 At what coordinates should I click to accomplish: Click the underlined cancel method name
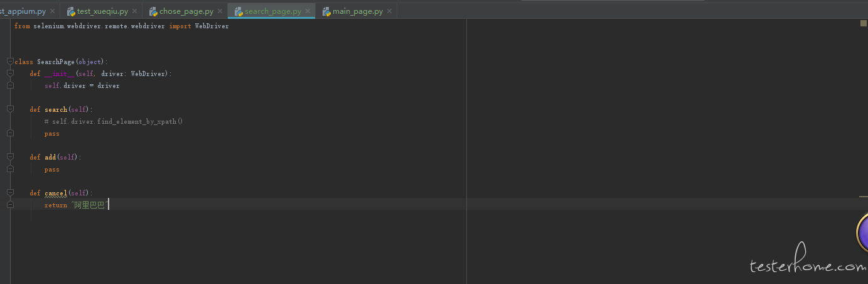[x=55, y=193]
